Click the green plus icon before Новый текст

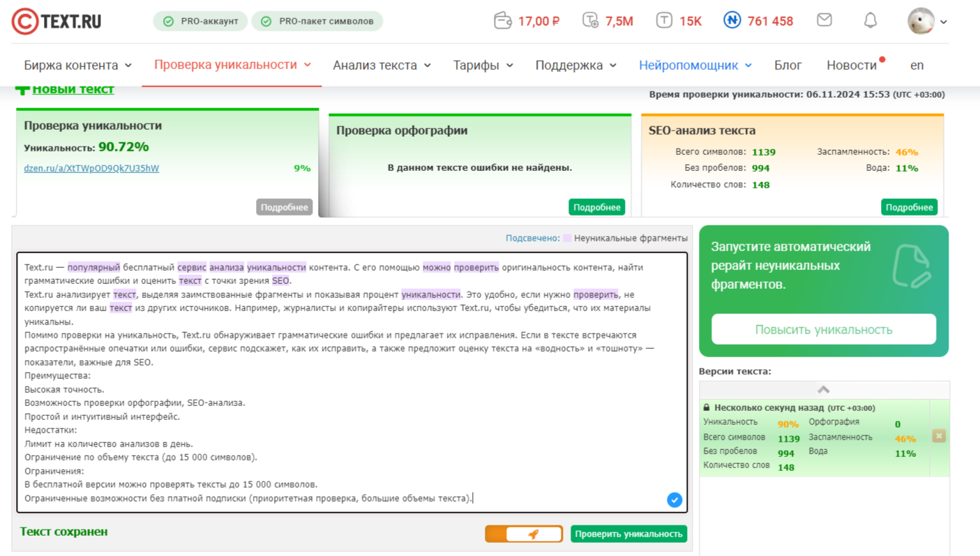[22, 89]
